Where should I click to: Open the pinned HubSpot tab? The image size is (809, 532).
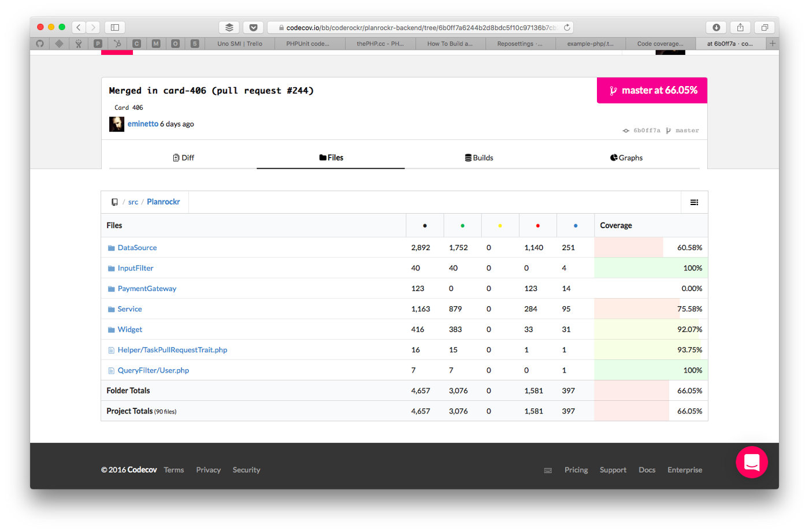[x=117, y=43]
